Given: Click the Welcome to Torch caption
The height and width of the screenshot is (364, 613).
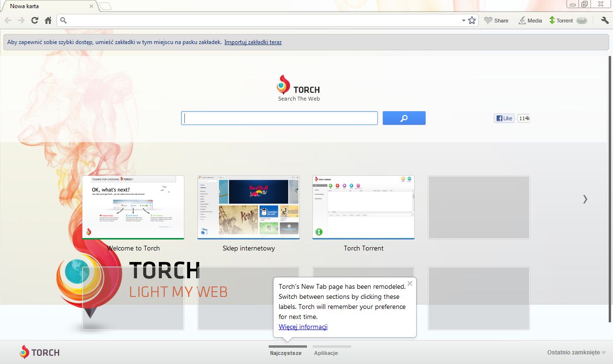Looking at the screenshot, I should 134,248.
